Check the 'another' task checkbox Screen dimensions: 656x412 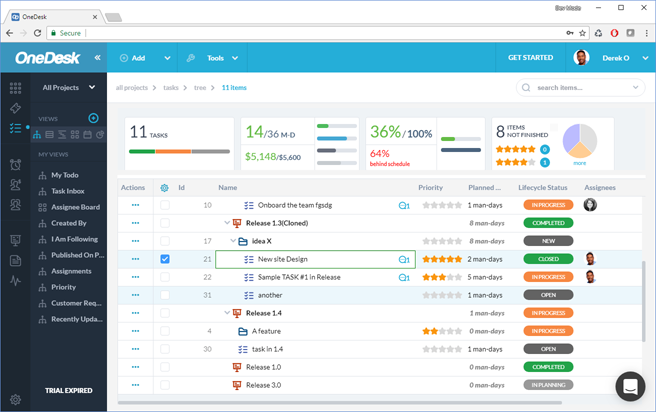[x=165, y=295]
